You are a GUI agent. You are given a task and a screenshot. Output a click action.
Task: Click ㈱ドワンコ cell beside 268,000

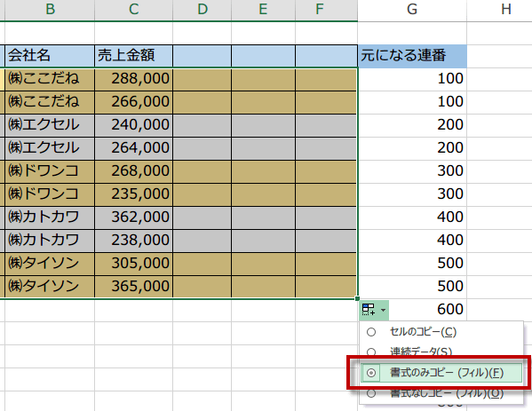(50, 171)
